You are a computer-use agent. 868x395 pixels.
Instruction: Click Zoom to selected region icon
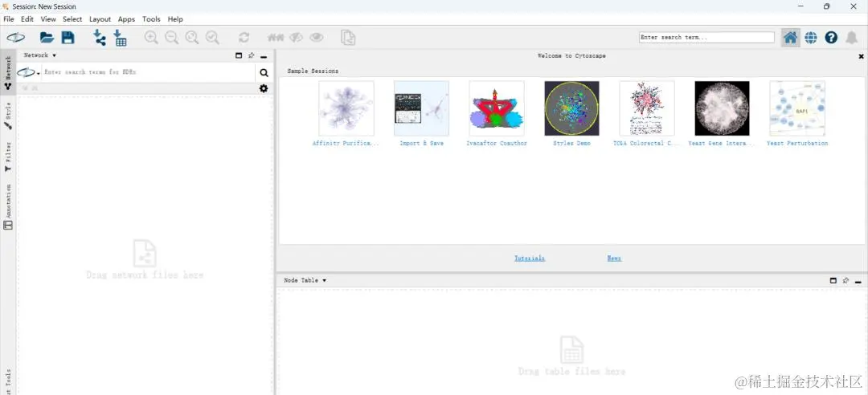(x=212, y=38)
